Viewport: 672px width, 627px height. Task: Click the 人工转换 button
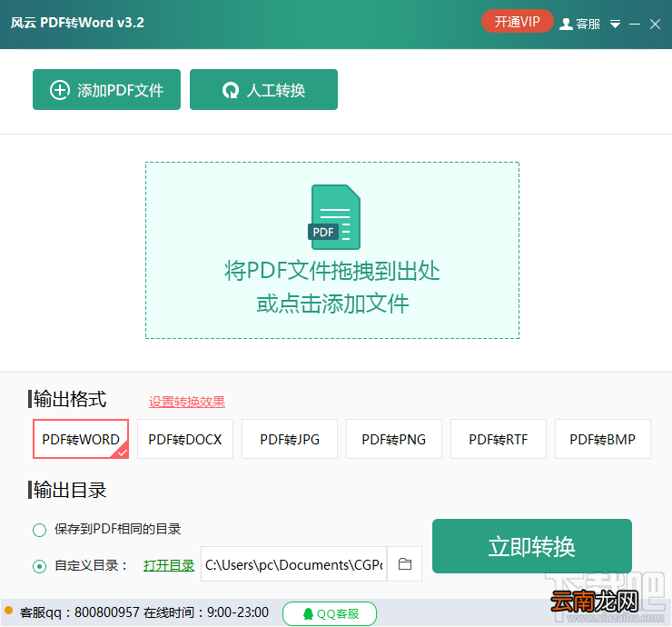point(263,90)
